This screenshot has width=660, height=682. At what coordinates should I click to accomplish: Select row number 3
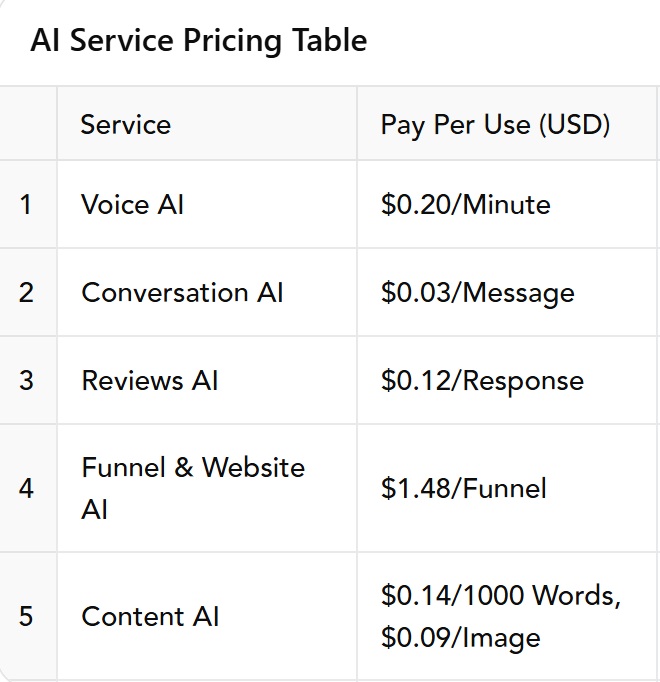26,380
